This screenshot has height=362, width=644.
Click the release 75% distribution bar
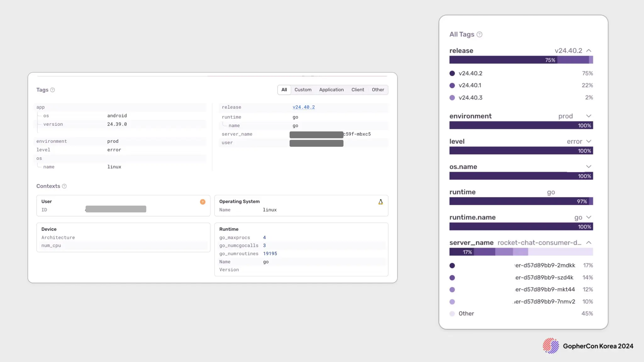point(503,60)
